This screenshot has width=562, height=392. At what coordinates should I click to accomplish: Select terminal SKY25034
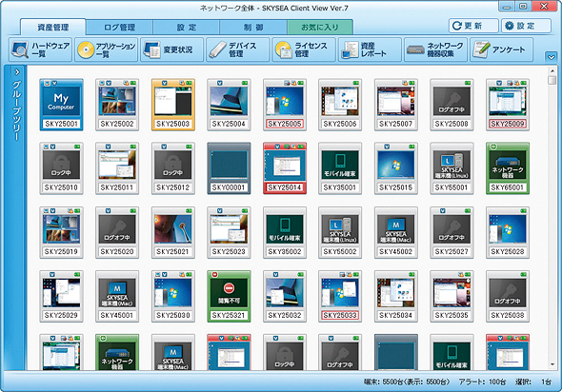[x=396, y=296]
